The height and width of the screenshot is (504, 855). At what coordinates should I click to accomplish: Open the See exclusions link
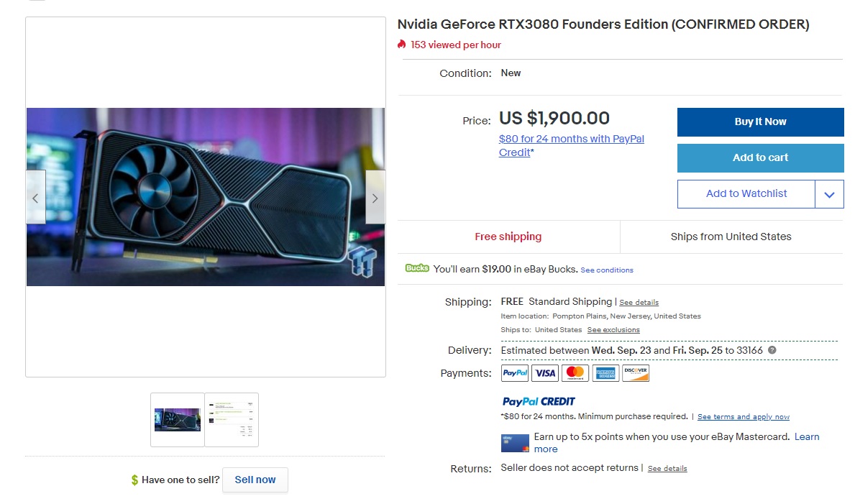click(613, 330)
